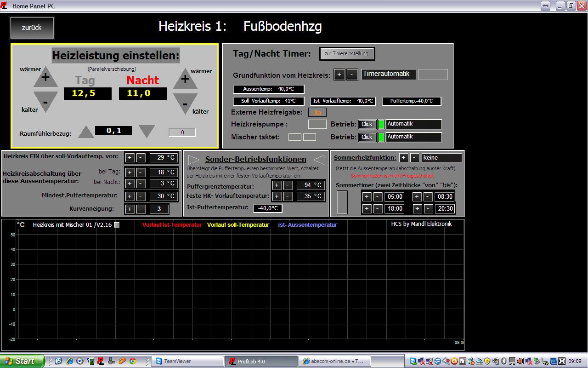Screen dimensions: 588x368
Task: Click the Kurvenneigung value 3
Action: tap(159, 209)
